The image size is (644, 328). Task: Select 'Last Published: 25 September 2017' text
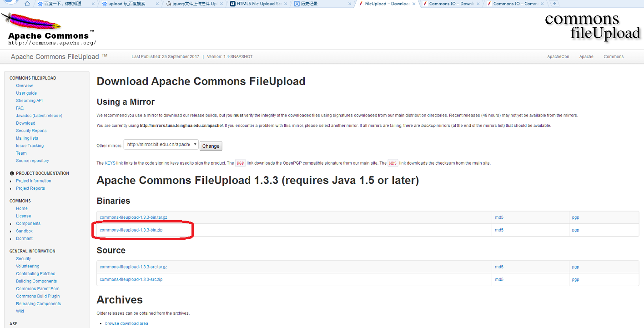166,56
